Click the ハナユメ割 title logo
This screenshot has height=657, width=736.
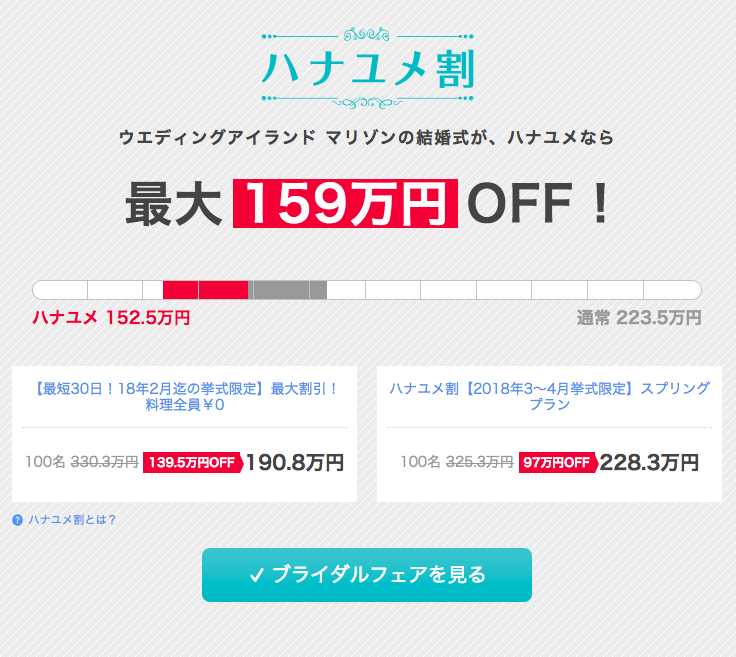click(368, 70)
